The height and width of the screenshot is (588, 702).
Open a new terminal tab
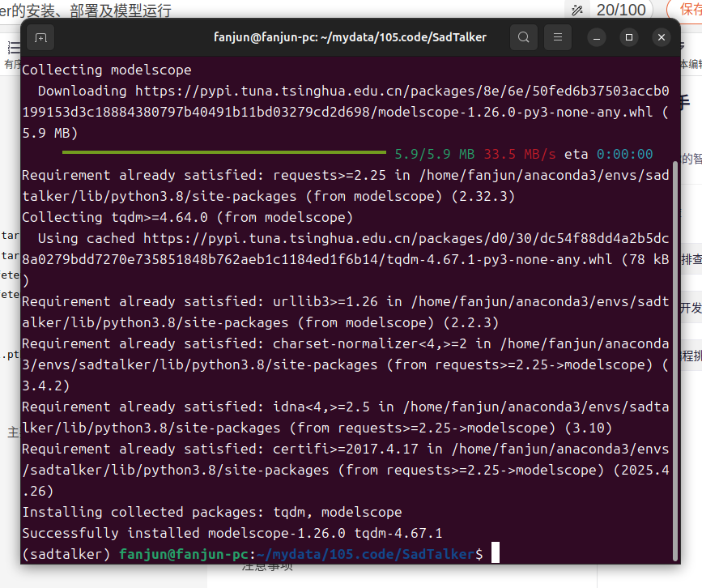(x=40, y=37)
